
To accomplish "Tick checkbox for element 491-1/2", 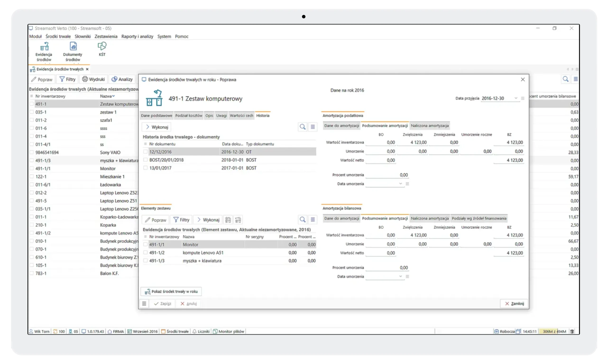I will (x=145, y=253).
